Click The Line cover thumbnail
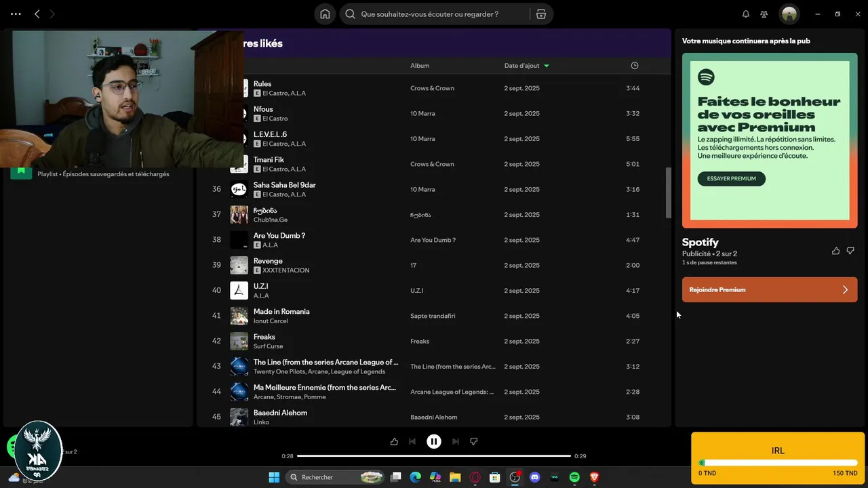 point(239,367)
